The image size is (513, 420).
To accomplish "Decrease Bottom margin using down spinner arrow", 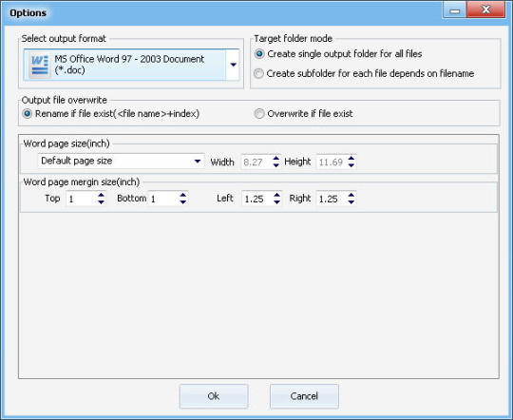I will (x=183, y=202).
